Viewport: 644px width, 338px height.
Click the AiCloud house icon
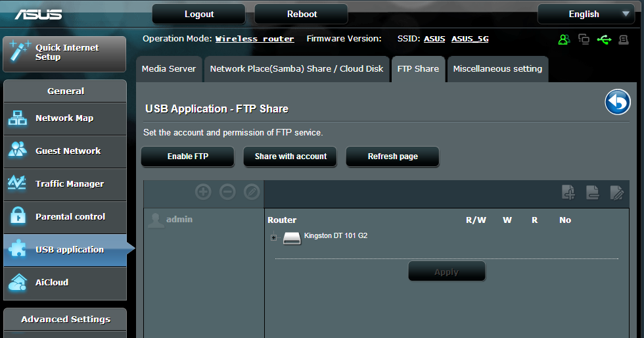click(18, 282)
